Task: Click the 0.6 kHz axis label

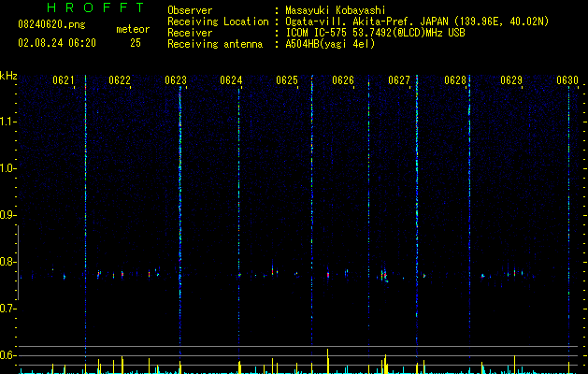Action: (7, 355)
